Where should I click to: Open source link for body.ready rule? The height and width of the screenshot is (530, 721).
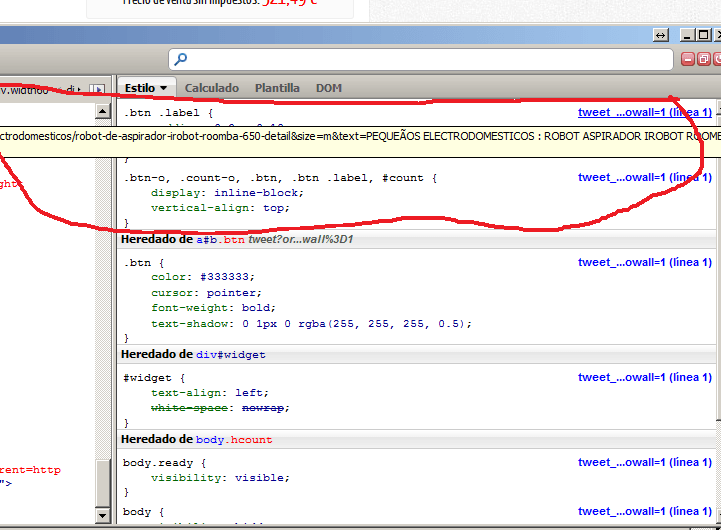point(645,462)
